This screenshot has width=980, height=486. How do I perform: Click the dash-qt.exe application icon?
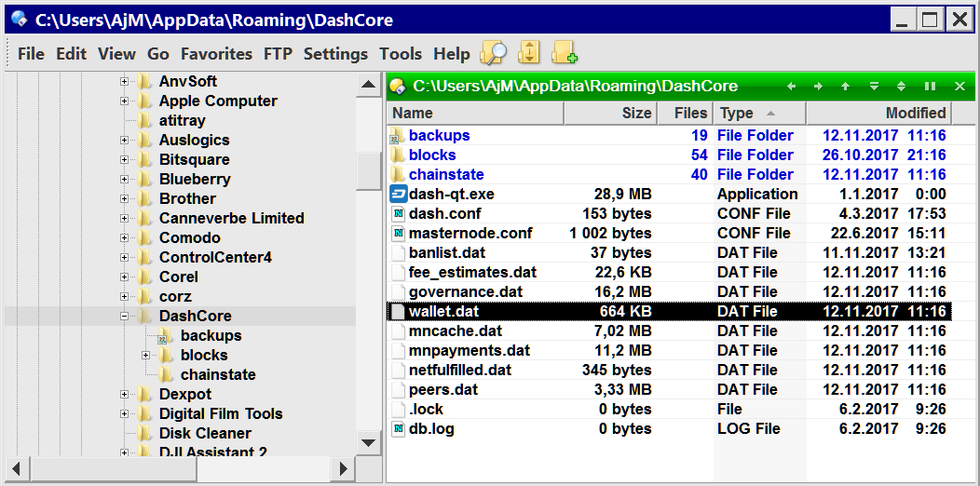[x=398, y=194]
